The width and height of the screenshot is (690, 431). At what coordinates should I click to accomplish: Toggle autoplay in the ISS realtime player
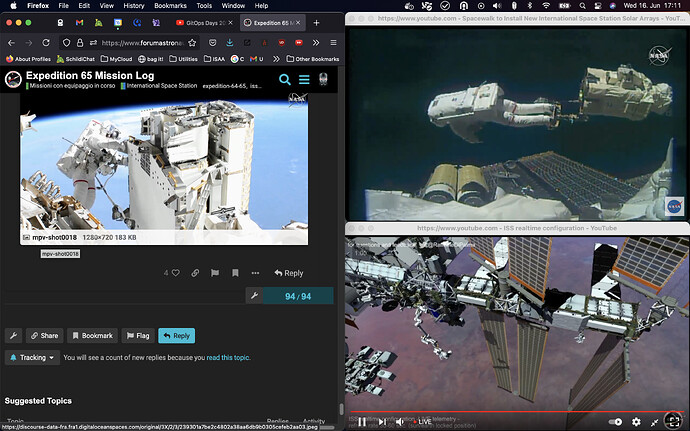(615, 422)
